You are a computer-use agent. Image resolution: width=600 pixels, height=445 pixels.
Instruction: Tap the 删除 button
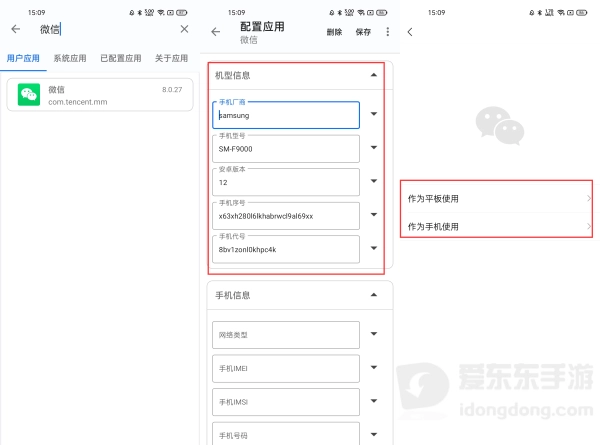[x=334, y=32]
